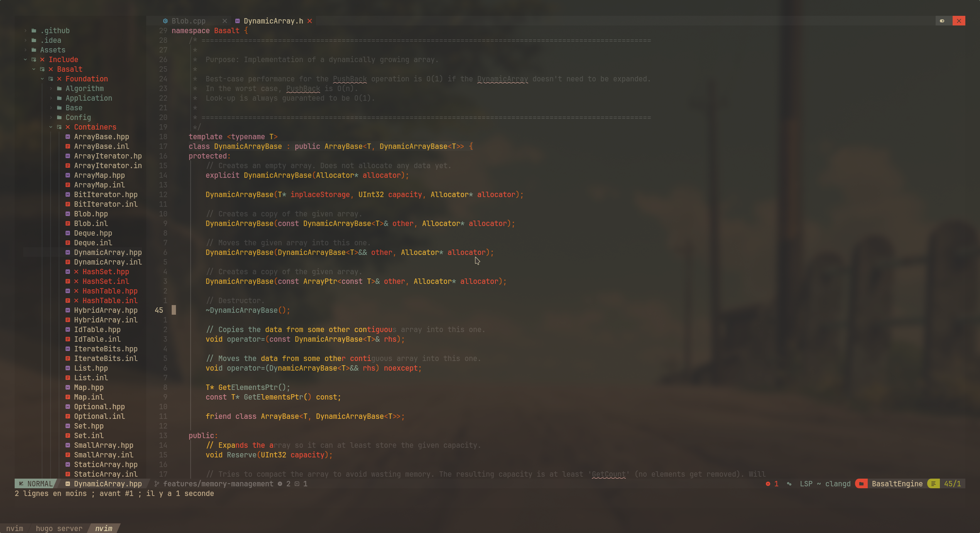Collapse the Basalt folder

pyautogui.click(x=34, y=69)
